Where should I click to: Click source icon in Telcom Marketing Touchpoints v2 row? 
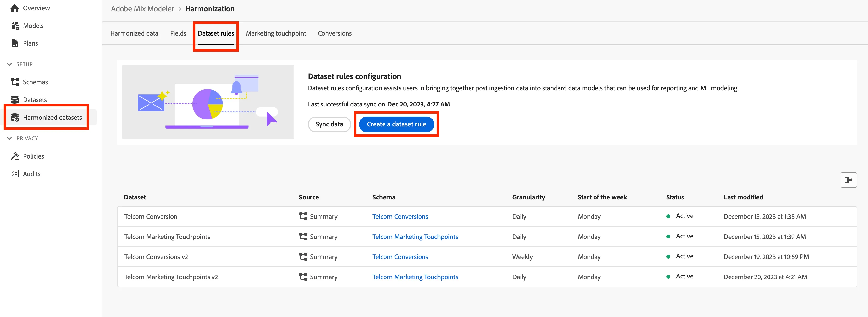click(x=303, y=277)
